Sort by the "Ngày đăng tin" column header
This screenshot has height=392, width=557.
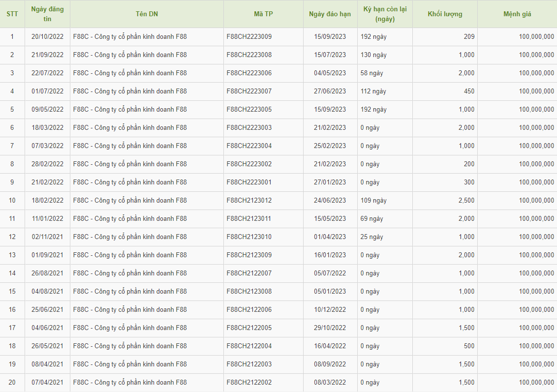(47, 14)
